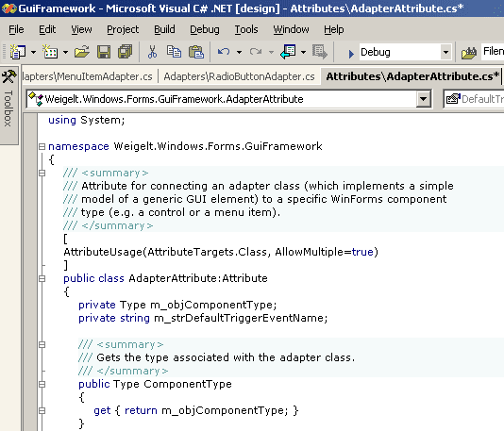This screenshot has width=504, height=431.
Task: Expand the AdapterAttribute type dropdown
Action: (424, 99)
